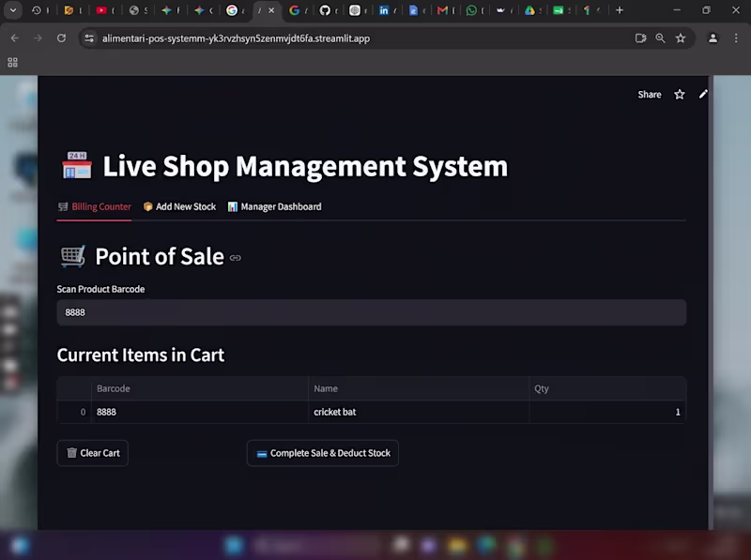Open the Gmail browser tab

tap(442, 10)
